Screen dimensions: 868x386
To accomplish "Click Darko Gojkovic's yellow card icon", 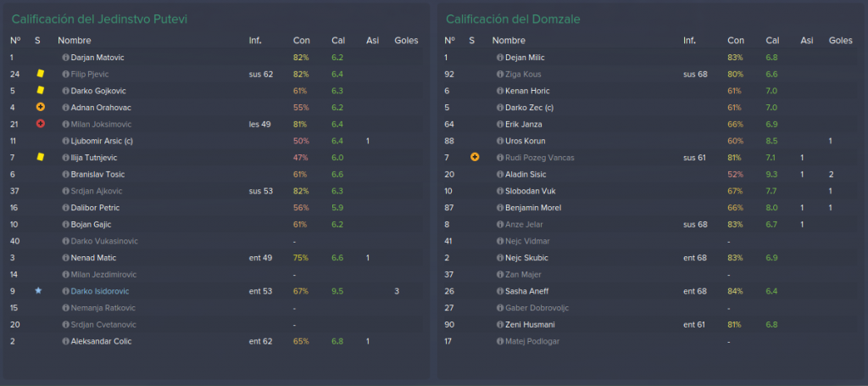I will coord(40,90).
